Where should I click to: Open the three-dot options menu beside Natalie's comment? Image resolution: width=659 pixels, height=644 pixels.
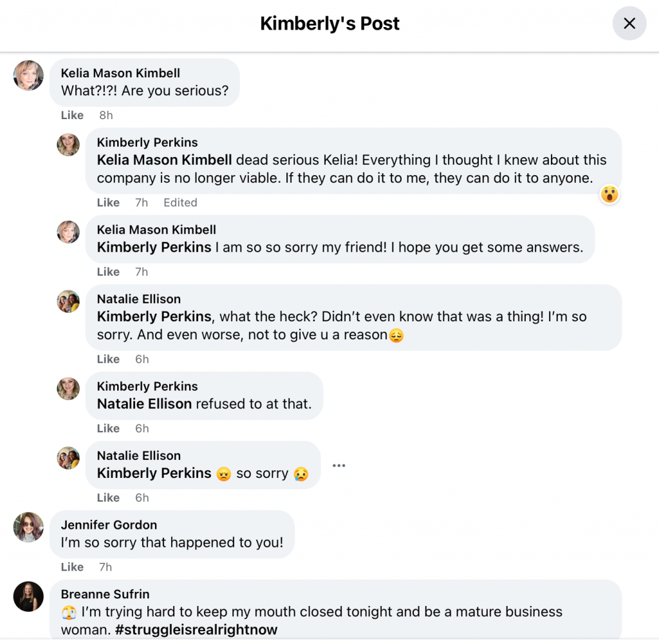(339, 465)
